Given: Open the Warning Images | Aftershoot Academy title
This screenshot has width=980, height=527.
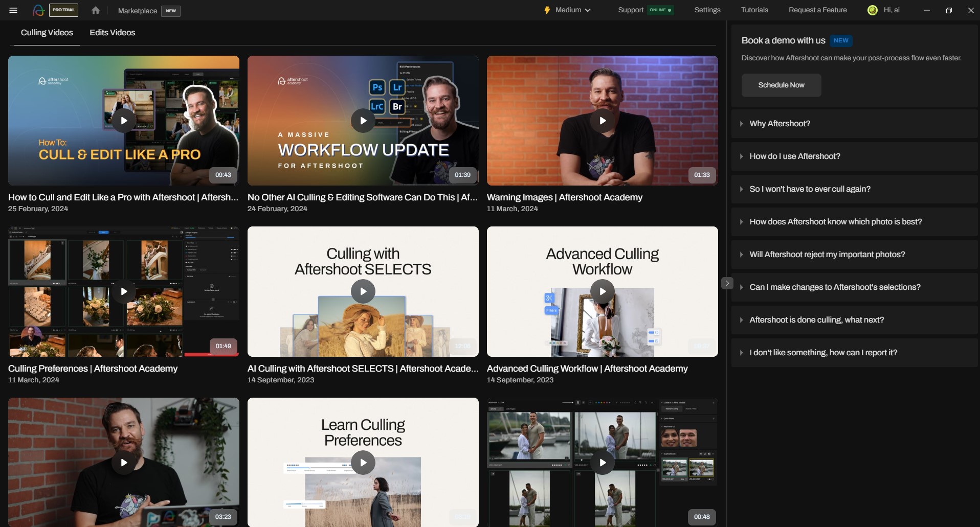Looking at the screenshot, I should click(x=565, y=197).
